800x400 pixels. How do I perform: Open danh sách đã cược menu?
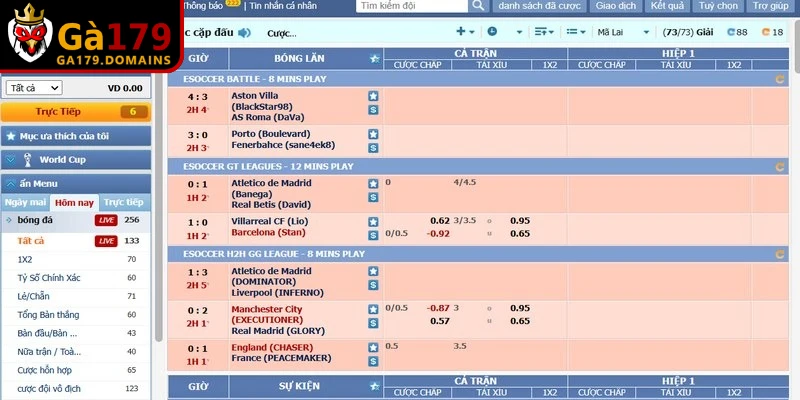[539, 6]
